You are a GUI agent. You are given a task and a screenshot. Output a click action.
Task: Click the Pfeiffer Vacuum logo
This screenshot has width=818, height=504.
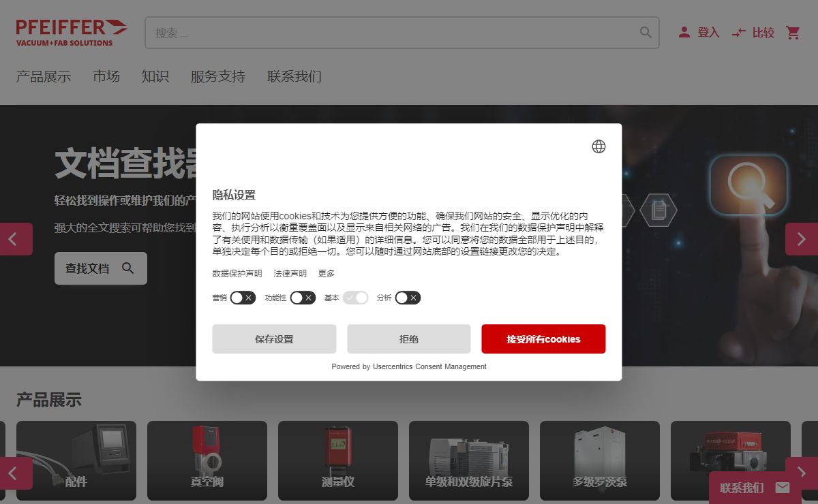tap(72, 32)
